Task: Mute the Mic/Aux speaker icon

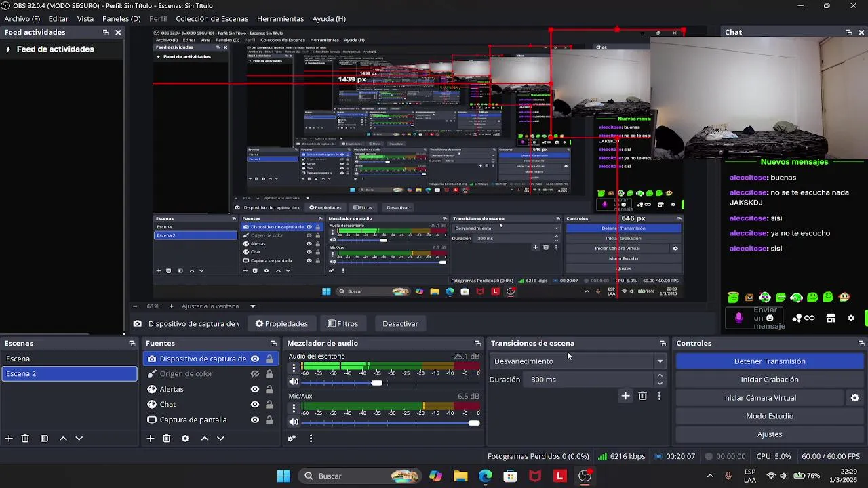Action: (x=294, y=422)
